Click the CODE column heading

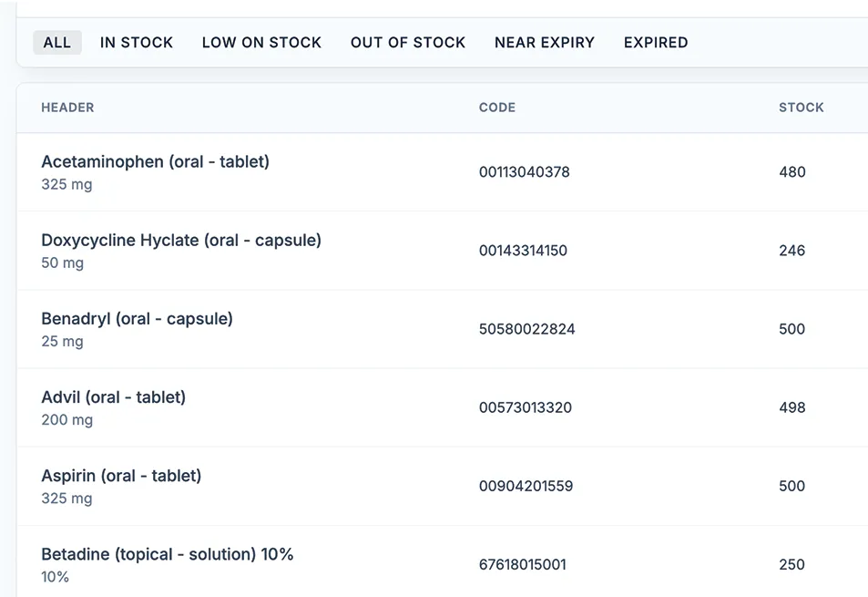tap(497, 108)
